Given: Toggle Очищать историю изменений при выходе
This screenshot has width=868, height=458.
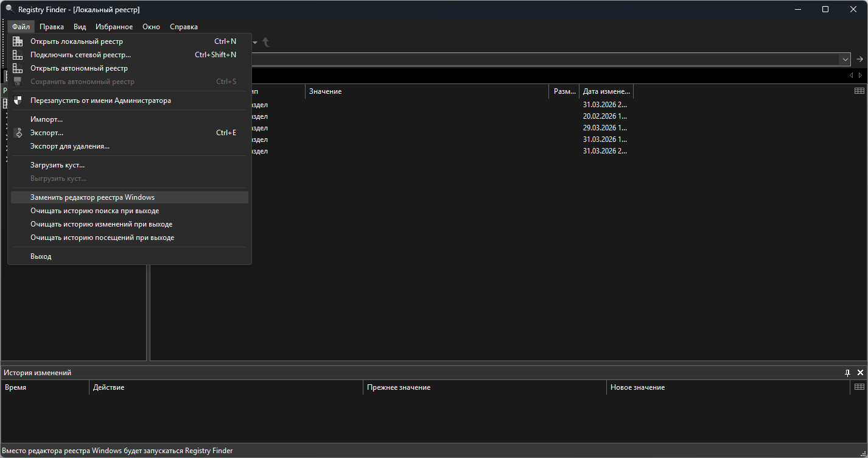Looking at the screenshot, I should coord(101,224).
